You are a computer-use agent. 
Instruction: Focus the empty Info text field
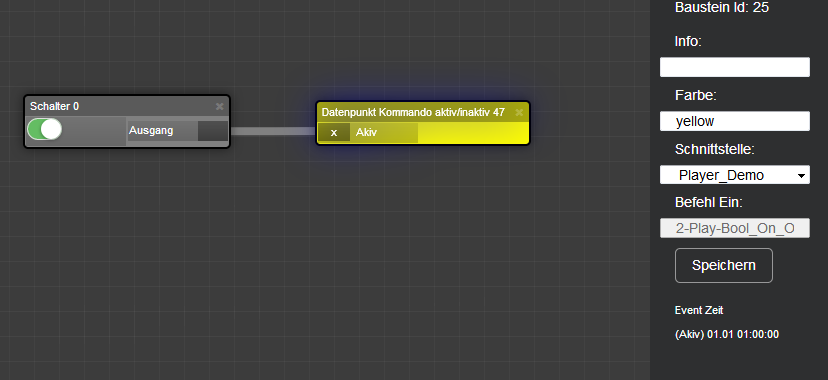coord(735,67)
